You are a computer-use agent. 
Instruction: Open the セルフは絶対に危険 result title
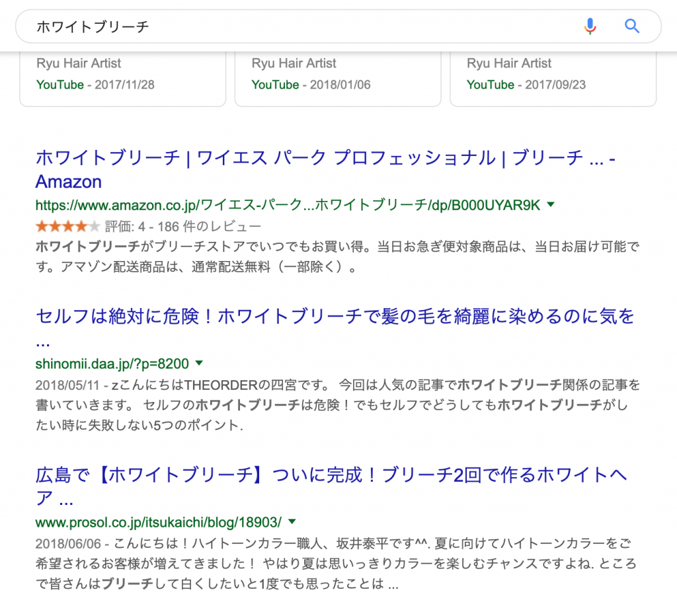point(335,327)
